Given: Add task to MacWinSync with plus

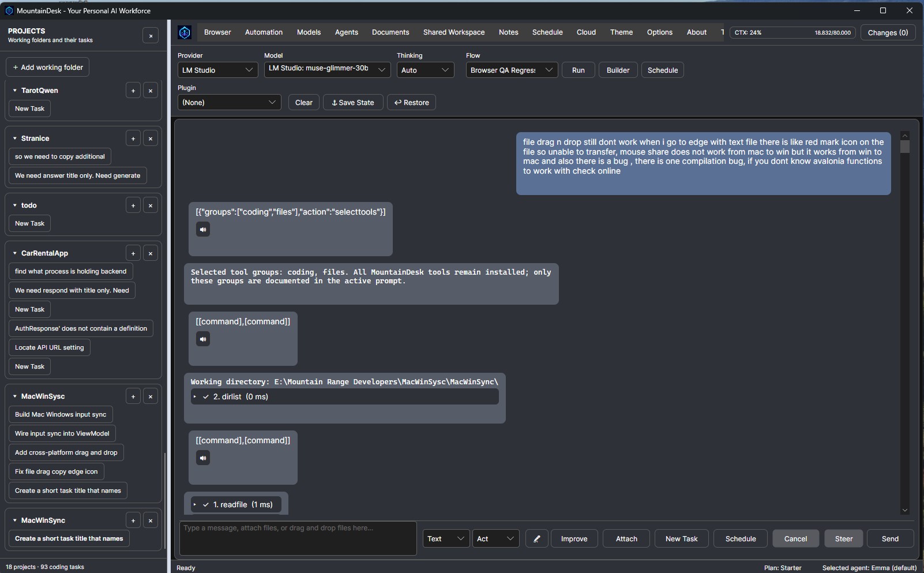Looking at the screenshot, I should coord(133,520).
